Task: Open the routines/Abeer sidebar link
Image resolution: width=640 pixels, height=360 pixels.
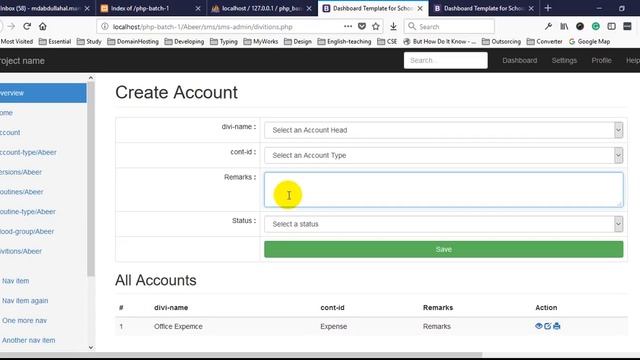Action: point(21,192)
